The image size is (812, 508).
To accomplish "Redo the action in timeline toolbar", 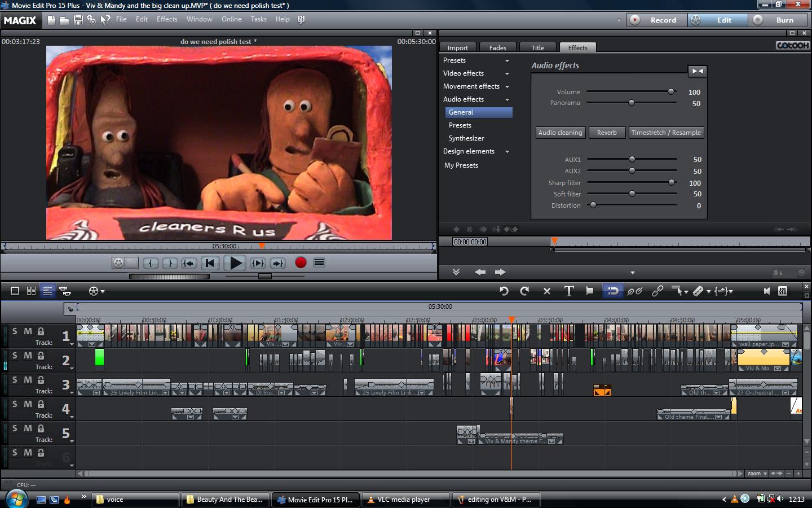I will point(525,291).
